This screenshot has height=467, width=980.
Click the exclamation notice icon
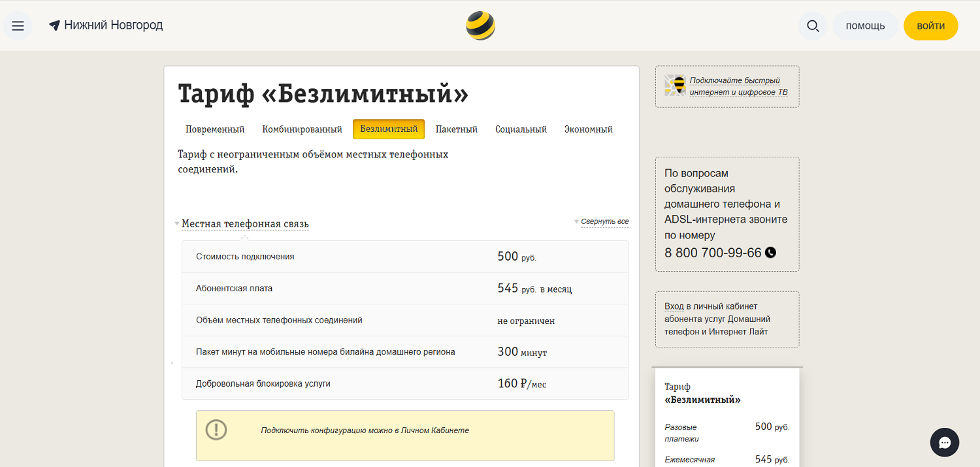(216, 430)
